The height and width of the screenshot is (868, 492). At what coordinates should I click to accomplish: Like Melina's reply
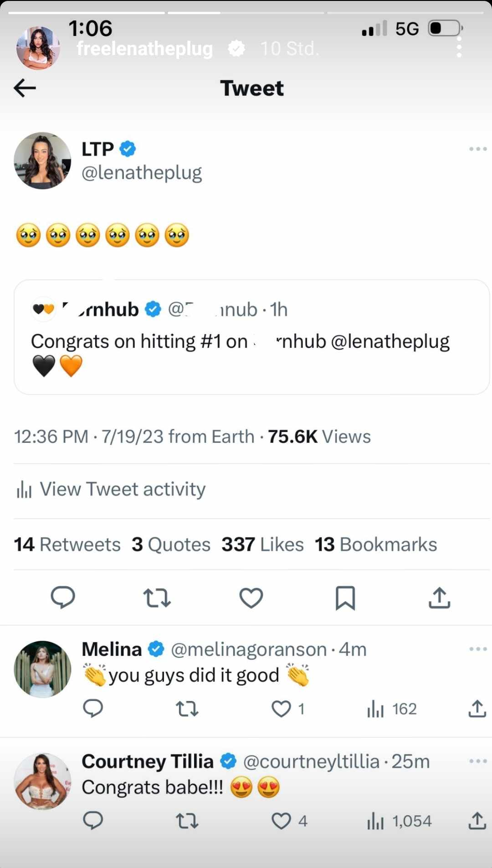[282, 709]
